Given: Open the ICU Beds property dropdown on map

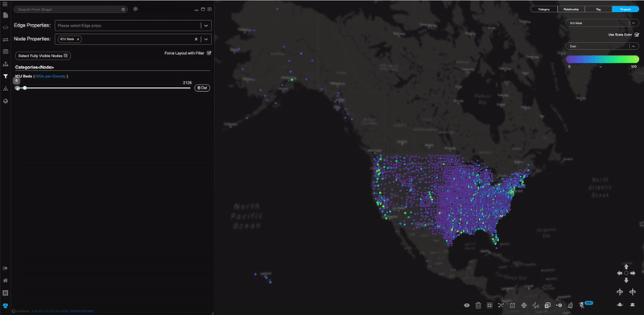Looking at the screenshot, I should (x=602, y=23).
